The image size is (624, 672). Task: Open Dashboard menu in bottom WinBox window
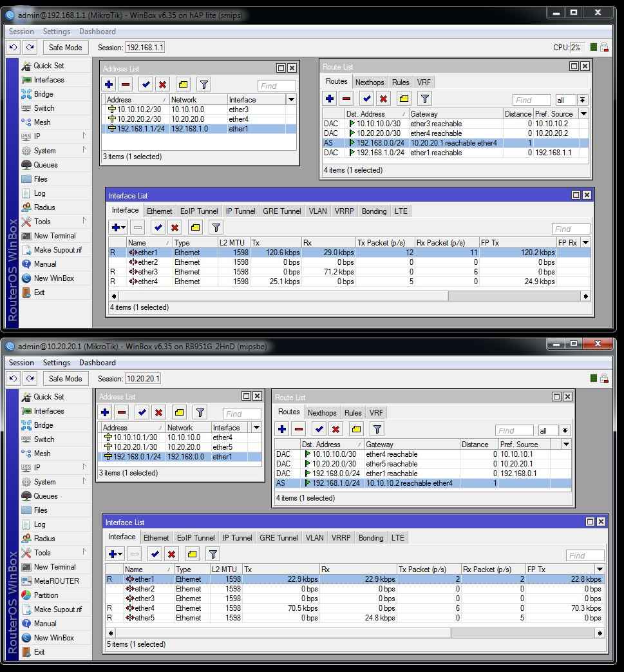click(x=97, y=363)
